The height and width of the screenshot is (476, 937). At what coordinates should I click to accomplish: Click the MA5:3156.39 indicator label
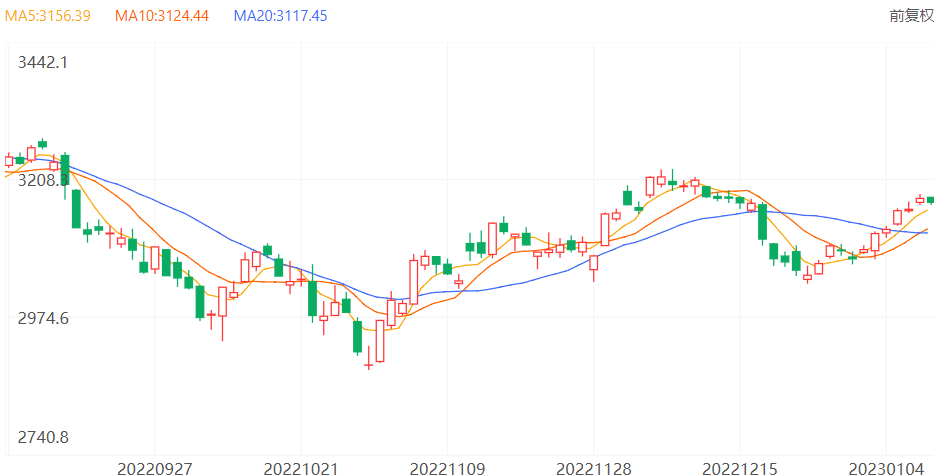[48, 16]
